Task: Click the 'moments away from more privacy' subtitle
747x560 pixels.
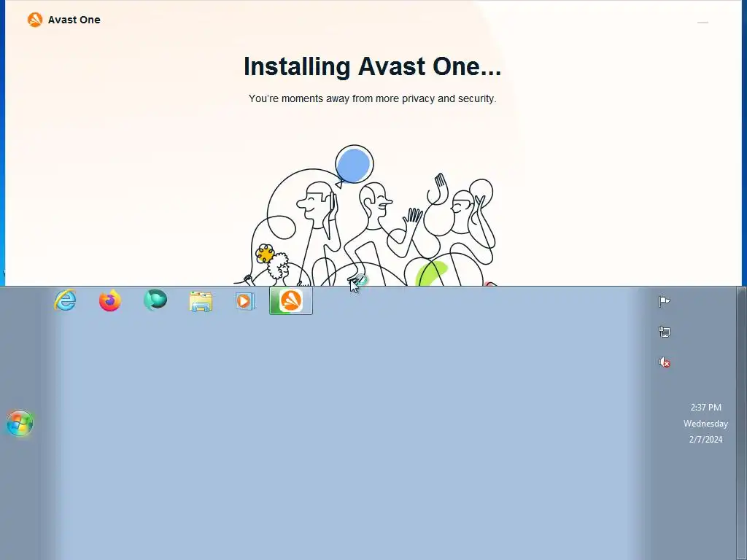Action: coord(372,98)
